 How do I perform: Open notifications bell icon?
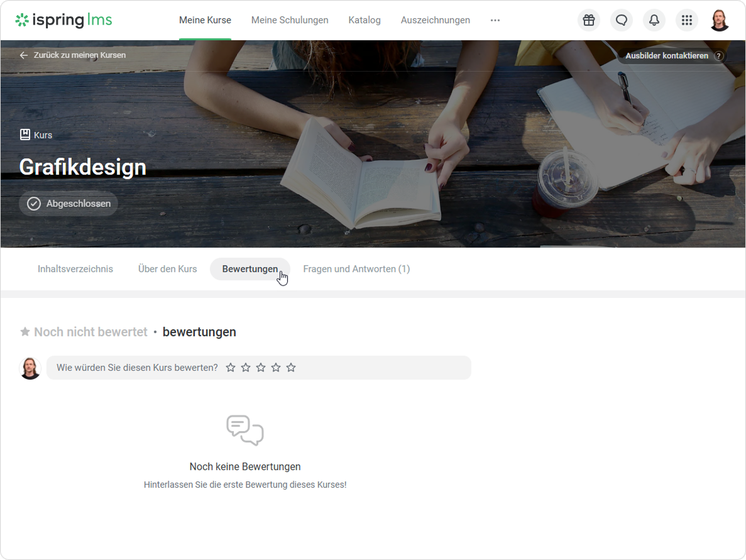tap(654, 20)
